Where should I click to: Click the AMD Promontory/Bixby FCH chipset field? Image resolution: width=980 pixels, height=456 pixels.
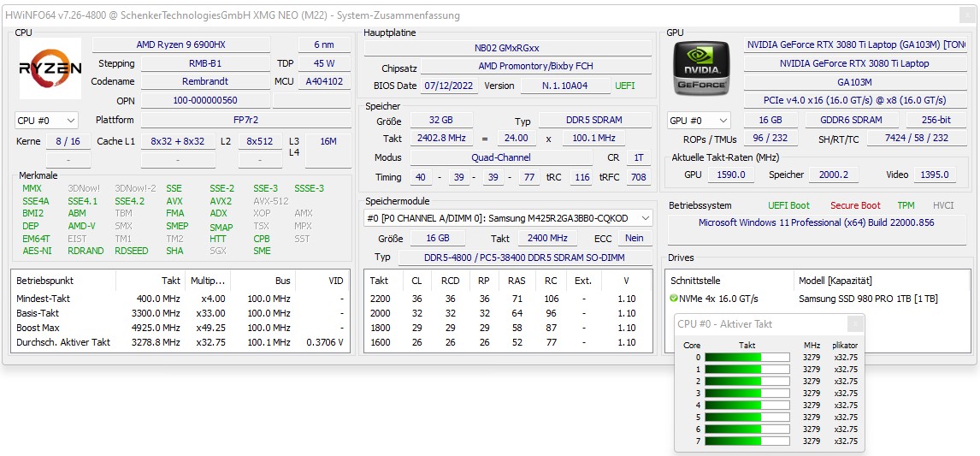pyautogui.click(x=535, y=66)
